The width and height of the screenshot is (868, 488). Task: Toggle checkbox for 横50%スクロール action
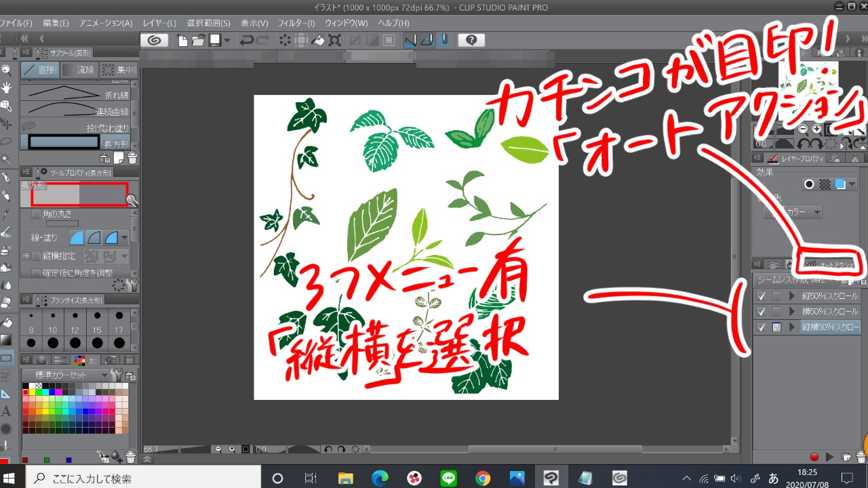point(761,312)
